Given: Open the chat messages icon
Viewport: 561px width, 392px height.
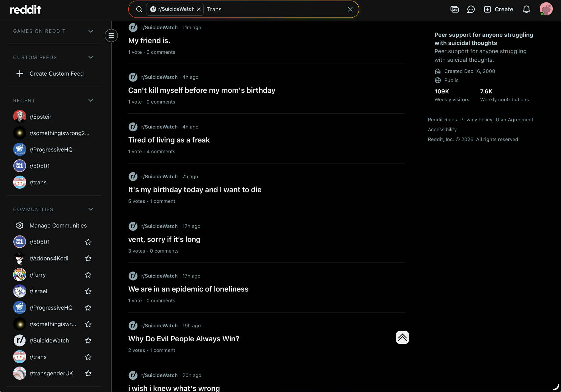Looking at the screenshot, I should [471, 9].
